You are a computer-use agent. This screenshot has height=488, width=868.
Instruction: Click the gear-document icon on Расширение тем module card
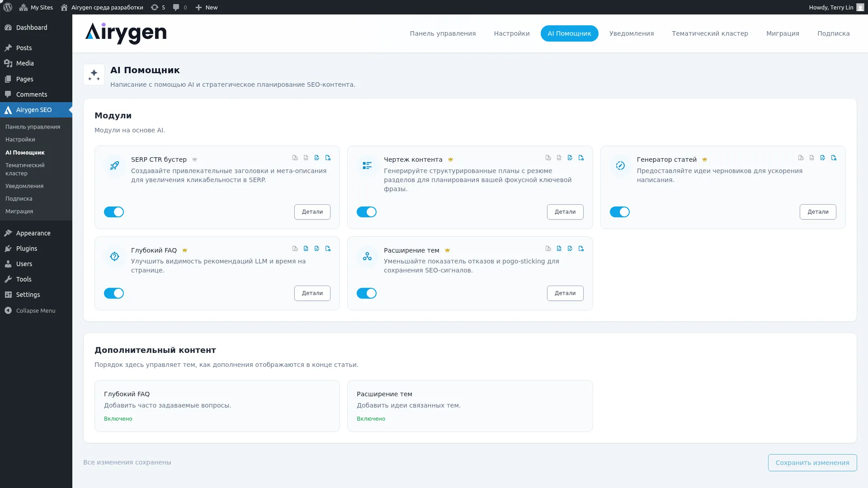pos(581,249)
